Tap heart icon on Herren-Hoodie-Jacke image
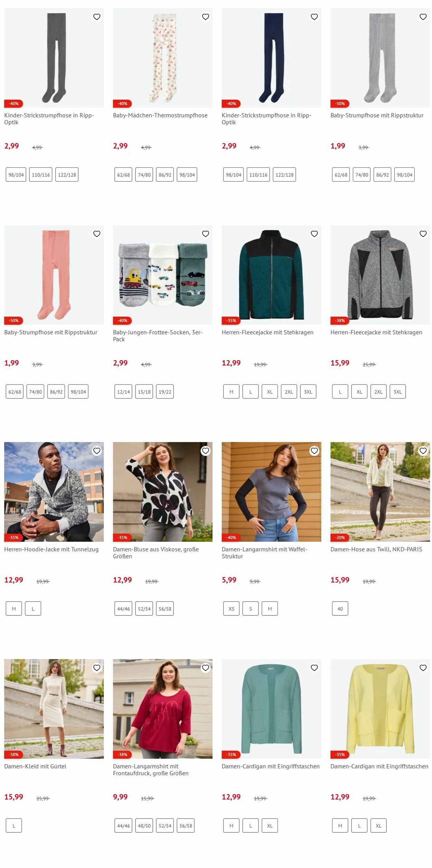432x868 pixels. 97,451
